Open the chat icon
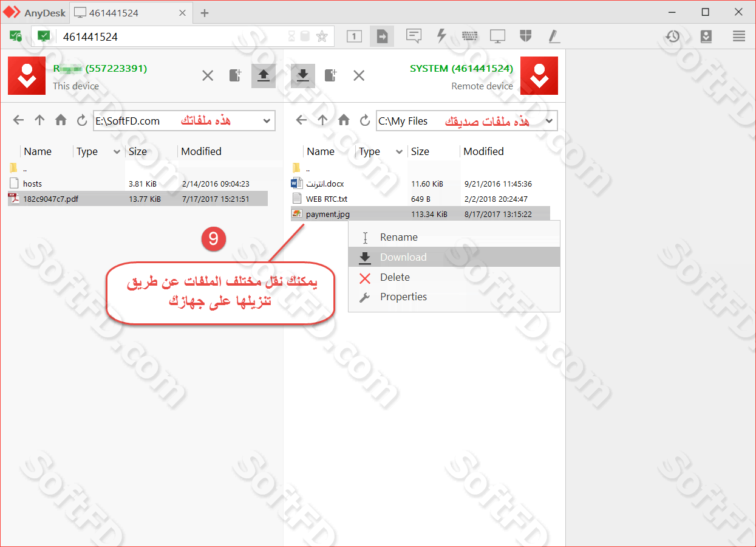Image resolution: width=756 pixels, height=547 pixels. pos(414,36)
